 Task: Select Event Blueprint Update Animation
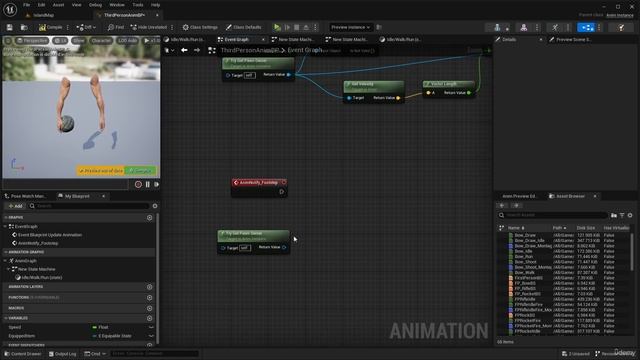coord(50,235)
